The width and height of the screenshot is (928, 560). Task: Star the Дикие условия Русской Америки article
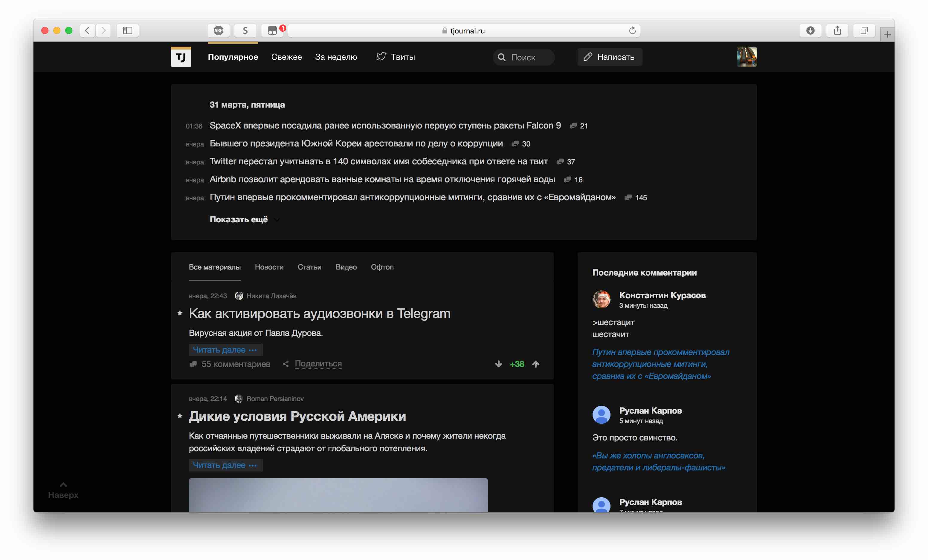(180, 416)
